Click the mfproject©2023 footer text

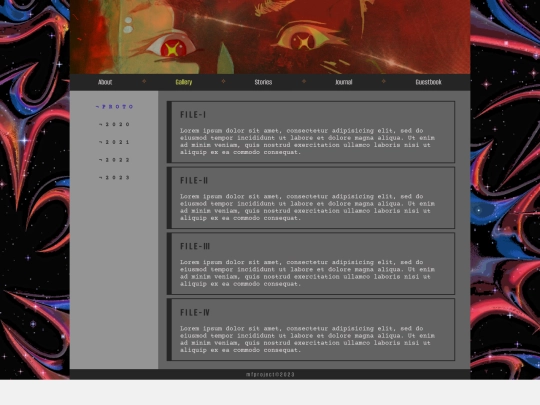pyautogui.click(x=270, y=374)
